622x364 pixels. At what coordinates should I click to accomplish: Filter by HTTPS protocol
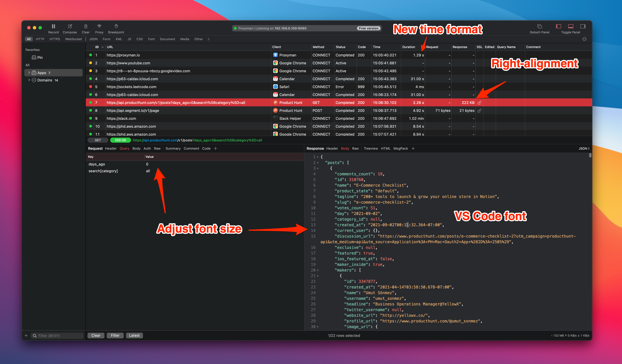click(54, 39)
